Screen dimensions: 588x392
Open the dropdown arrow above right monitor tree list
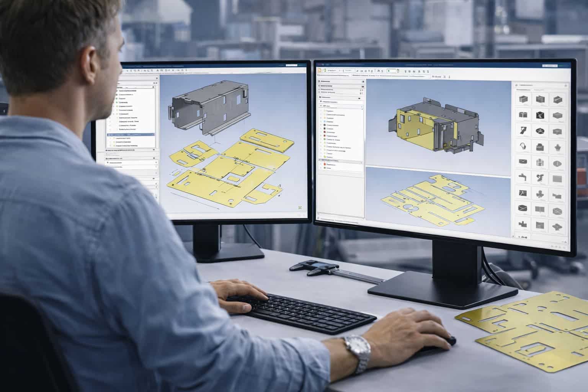click(359, 98)
